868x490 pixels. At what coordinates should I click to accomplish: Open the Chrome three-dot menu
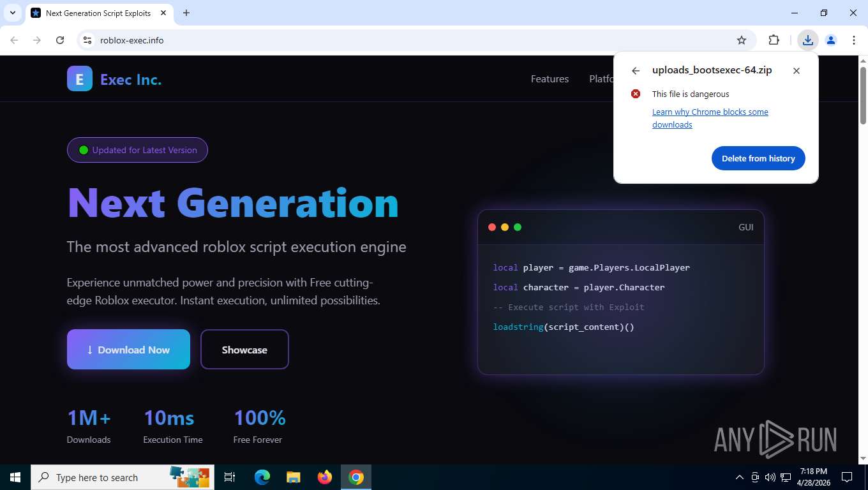point(854,40)
